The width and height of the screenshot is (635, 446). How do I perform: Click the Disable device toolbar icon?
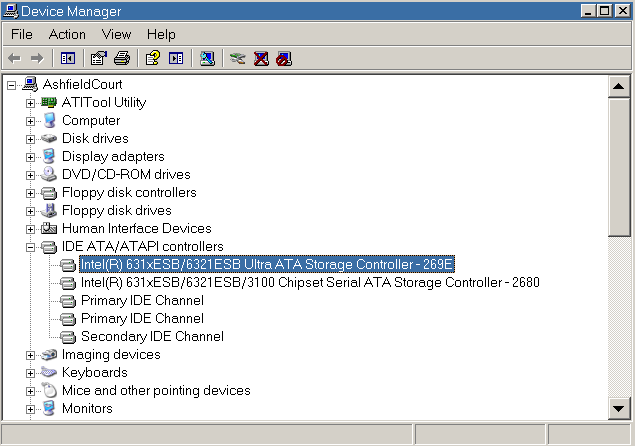pyautogui.click(x=284, y=59)
